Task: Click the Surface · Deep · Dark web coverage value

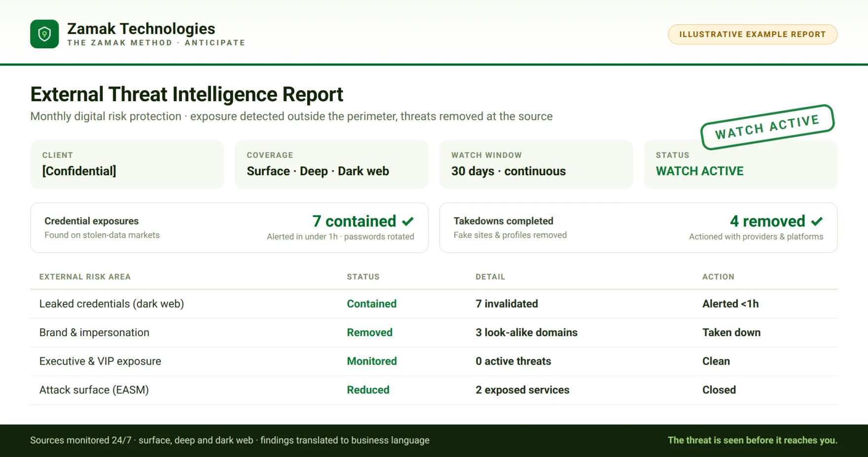Action: (x=318, y=171)
